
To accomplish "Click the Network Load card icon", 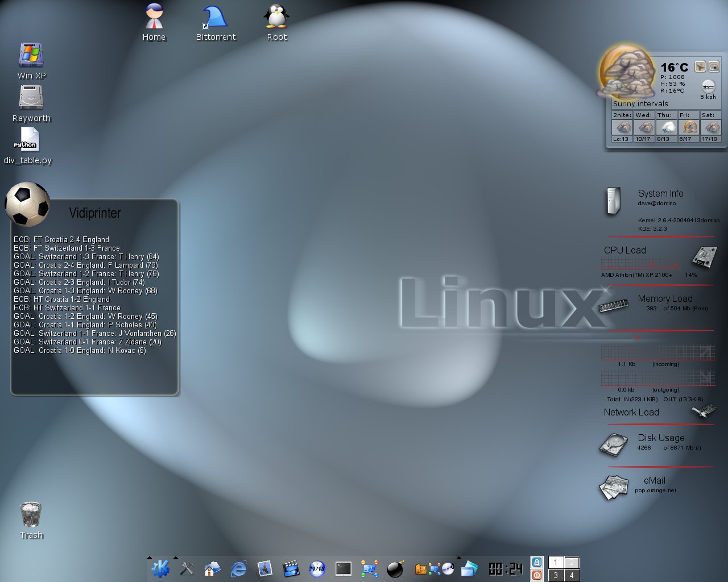I will pos(704,410).
